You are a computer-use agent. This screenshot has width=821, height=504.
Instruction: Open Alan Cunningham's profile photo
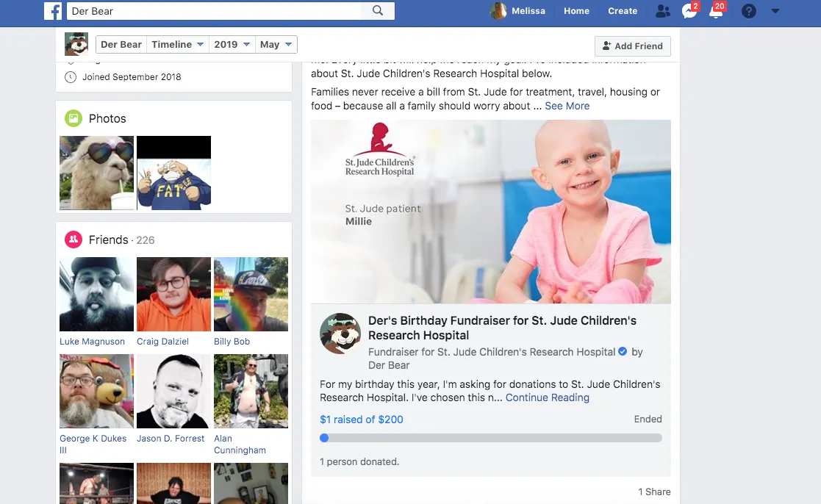[x=251, y=391]
